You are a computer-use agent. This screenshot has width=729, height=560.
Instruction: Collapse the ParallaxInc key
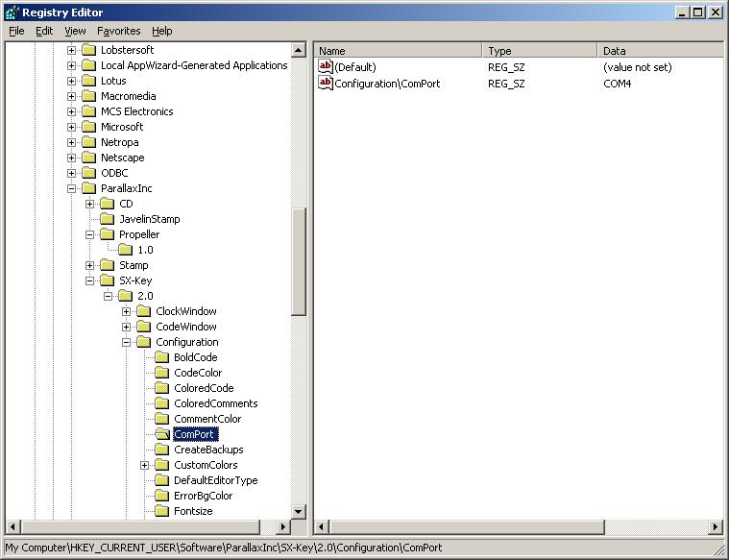pos(71,188)
